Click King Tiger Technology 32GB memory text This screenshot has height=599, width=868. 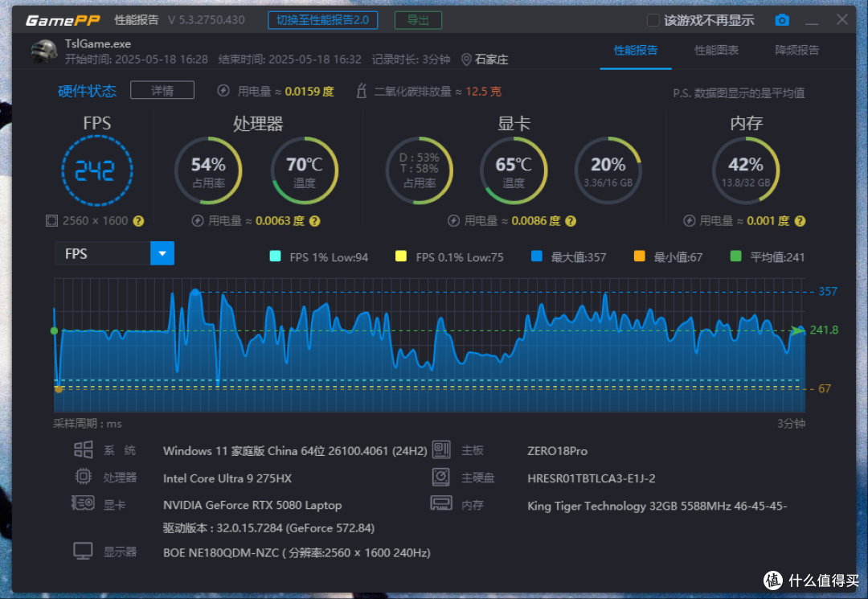tap(657, 506)
